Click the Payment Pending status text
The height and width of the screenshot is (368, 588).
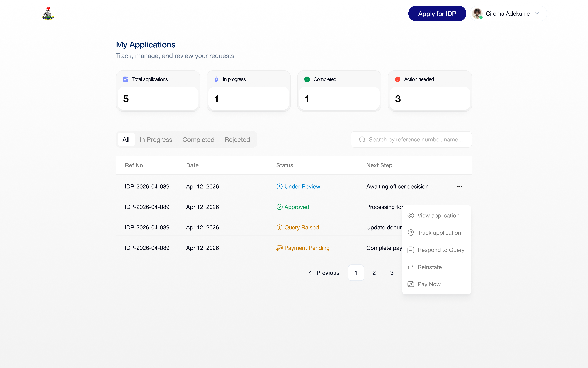pyautogui.click(x=307, y=248)
